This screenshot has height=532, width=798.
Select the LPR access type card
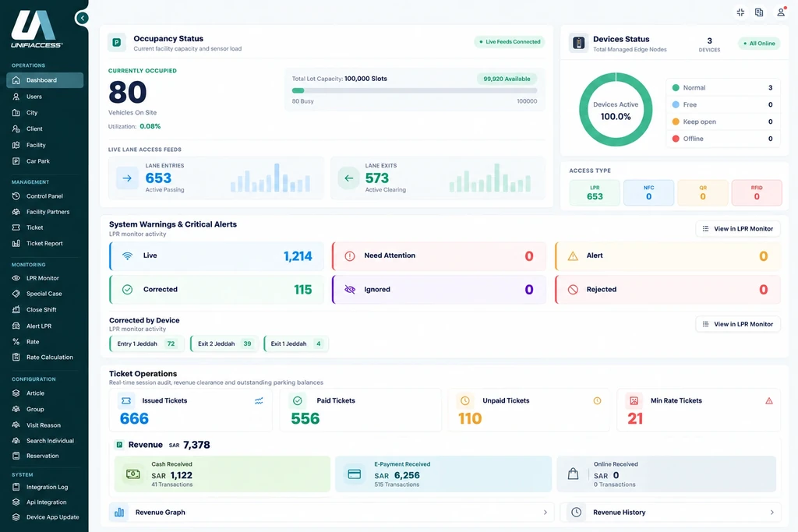(x=595, y=192)
